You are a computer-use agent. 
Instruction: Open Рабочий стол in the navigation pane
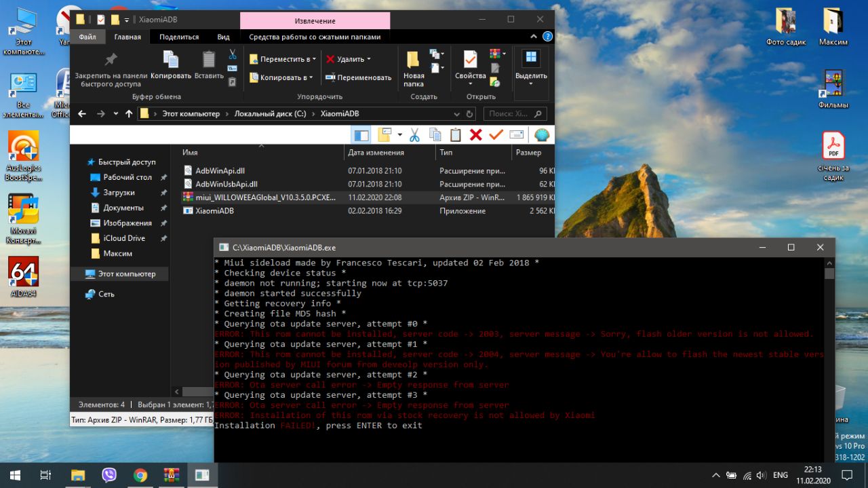(x=127, y=177)
